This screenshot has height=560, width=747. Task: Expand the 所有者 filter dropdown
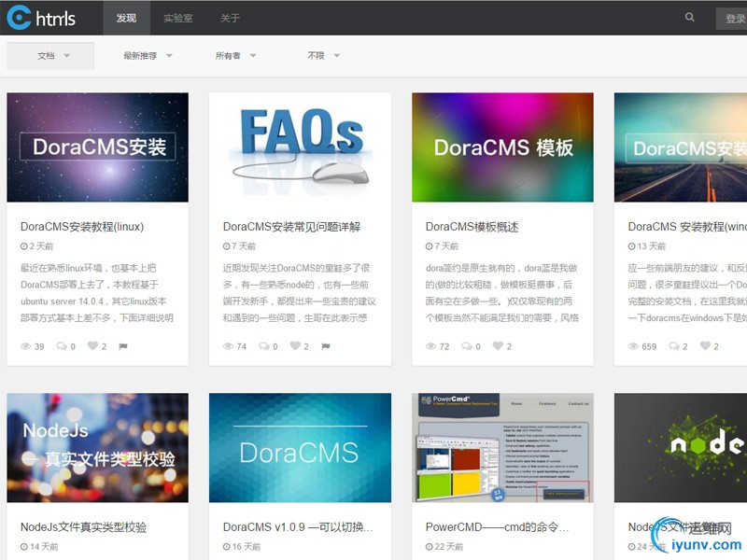235,56
